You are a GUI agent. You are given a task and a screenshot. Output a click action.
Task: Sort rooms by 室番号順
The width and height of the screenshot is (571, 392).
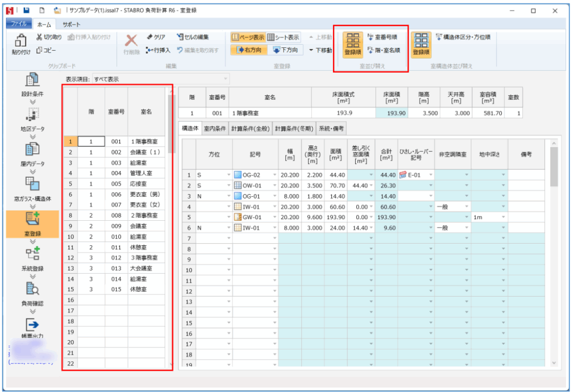pos(383,37)
